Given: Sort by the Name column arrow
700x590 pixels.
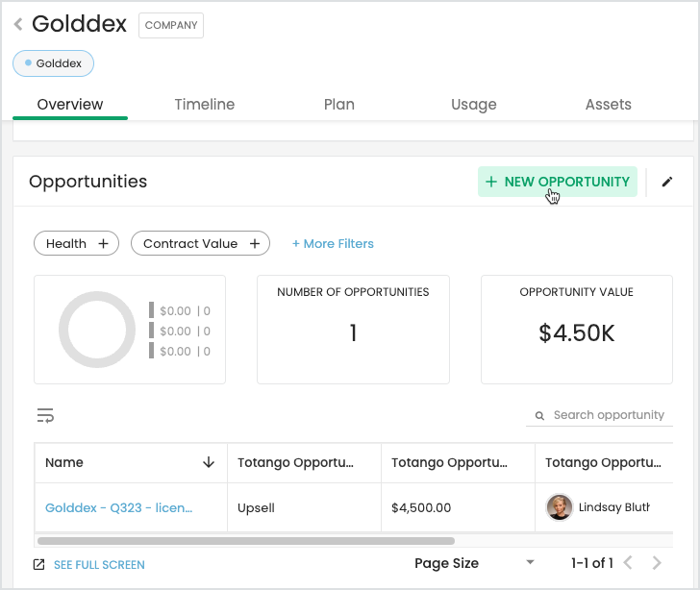Looking at the screenshot, I should [x=209, y=462].
